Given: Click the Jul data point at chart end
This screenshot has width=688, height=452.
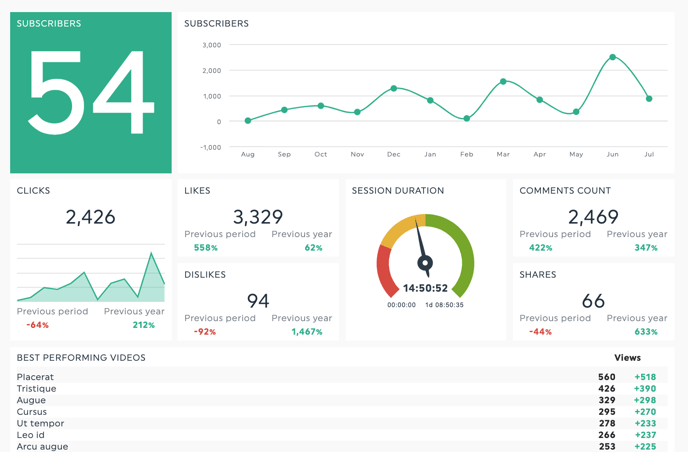Looking at the screenshot, I should pyautogui.click(x=650, y=99).
